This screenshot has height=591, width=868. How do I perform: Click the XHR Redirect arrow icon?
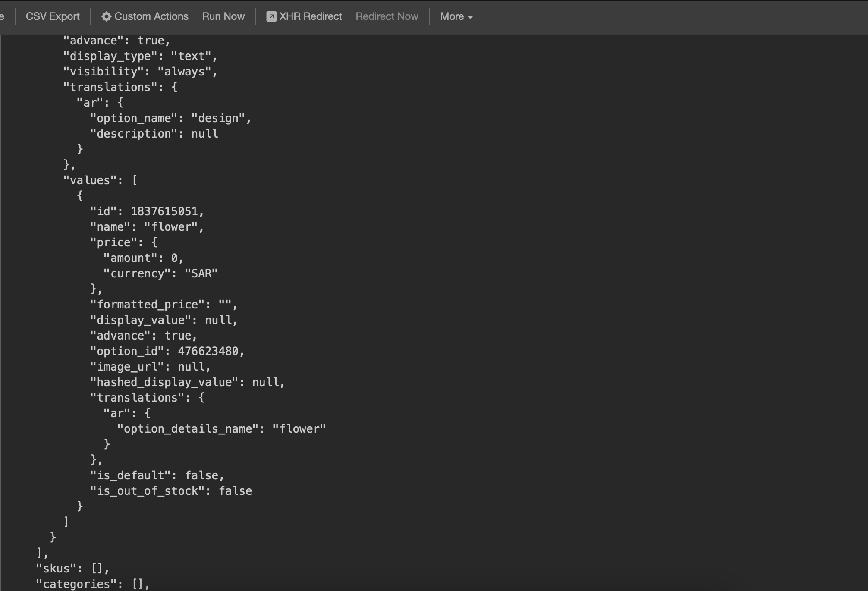click(271, 16)
